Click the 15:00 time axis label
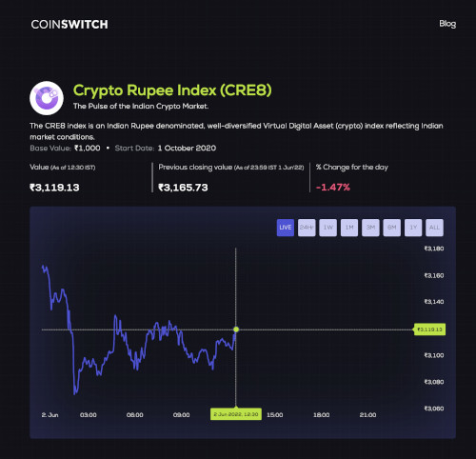476x459 pixels. tap(275, 415)
